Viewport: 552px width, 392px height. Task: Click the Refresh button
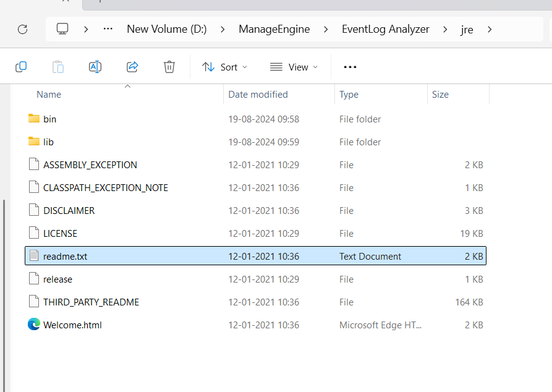pos(22,29)
